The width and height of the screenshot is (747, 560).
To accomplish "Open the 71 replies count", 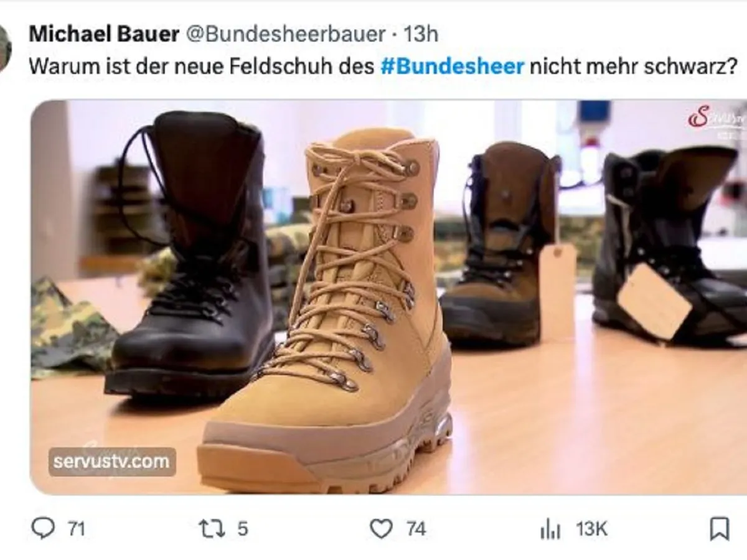I will click(x=76, y=530).
